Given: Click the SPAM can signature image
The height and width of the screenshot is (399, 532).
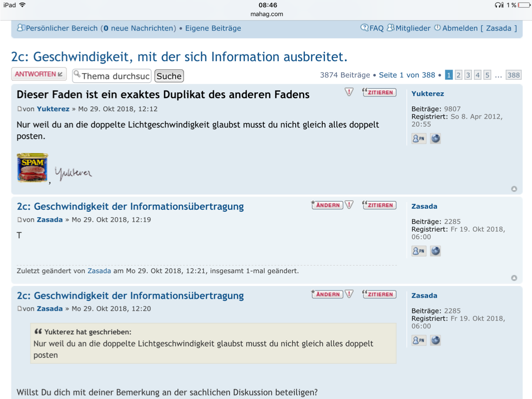Looking at the screenshot, I should click(32, 168).
